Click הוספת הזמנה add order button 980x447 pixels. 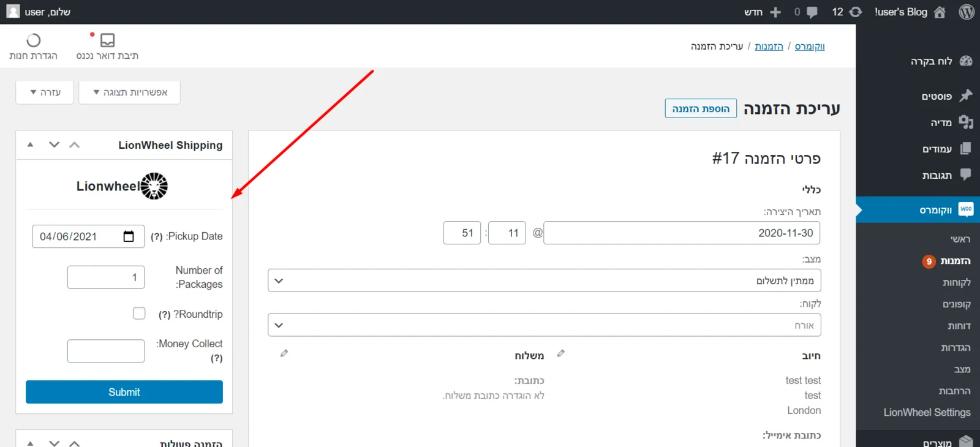701,108
